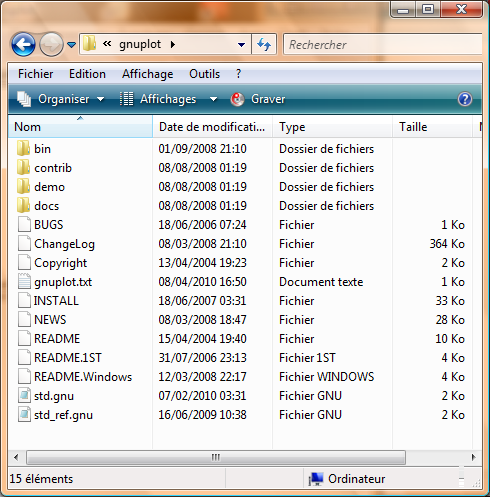The height and width of the screenshot is (497, 490).
Task: Open the Organiser toolbar menu
Action: point(60,99)
